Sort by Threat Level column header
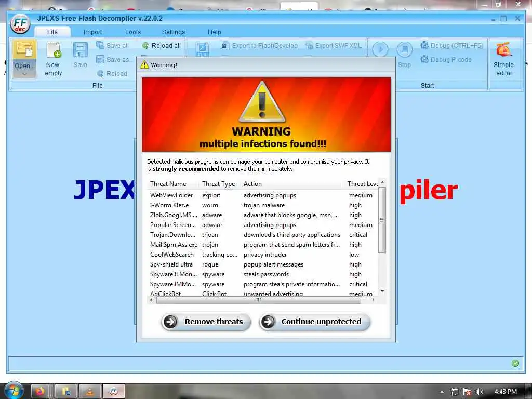The height and width of the screenshot is (399, 532). 362,184
